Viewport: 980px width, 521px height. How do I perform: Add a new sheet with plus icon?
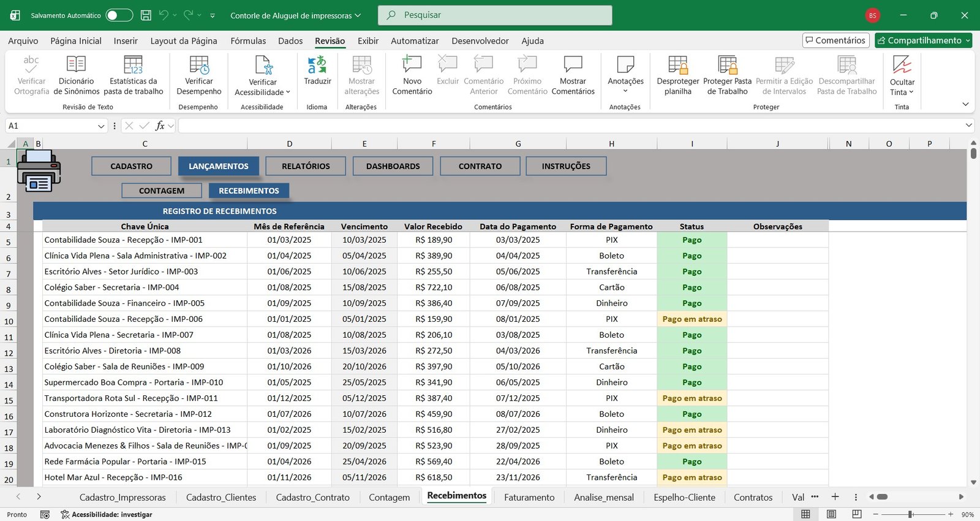click(x=835, y=497)
